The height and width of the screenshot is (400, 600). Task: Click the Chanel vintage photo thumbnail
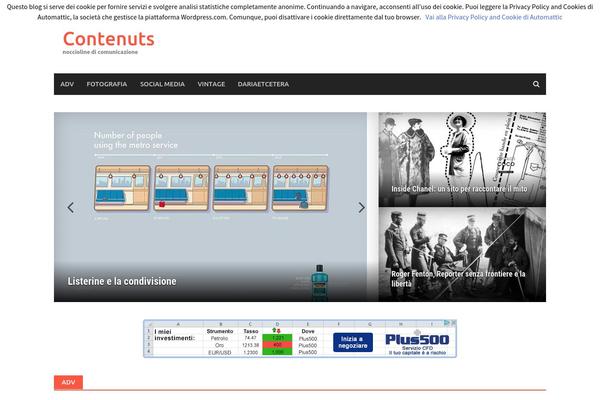[x=462, y=159]
